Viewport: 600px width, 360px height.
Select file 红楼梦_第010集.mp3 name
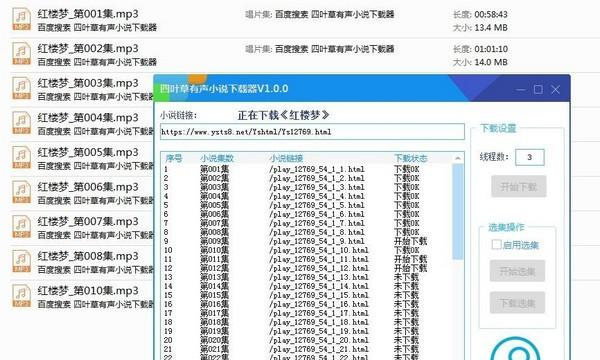[x=88, y=291]
